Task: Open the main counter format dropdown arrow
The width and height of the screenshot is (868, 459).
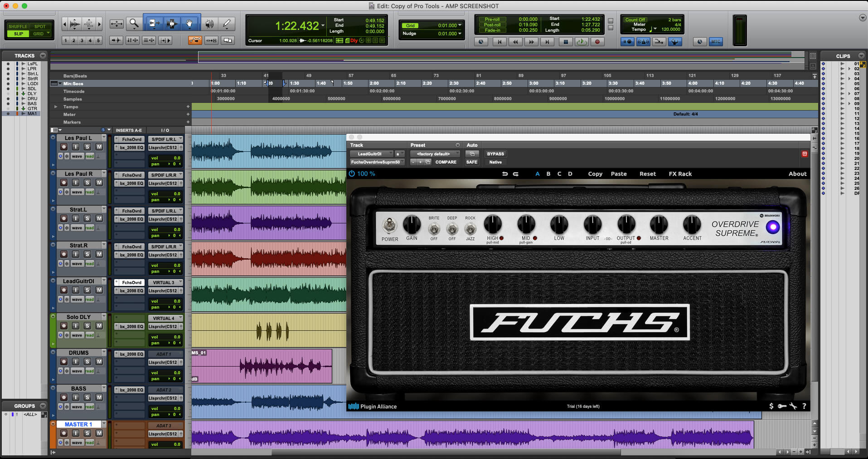Action: click(323, 26)
